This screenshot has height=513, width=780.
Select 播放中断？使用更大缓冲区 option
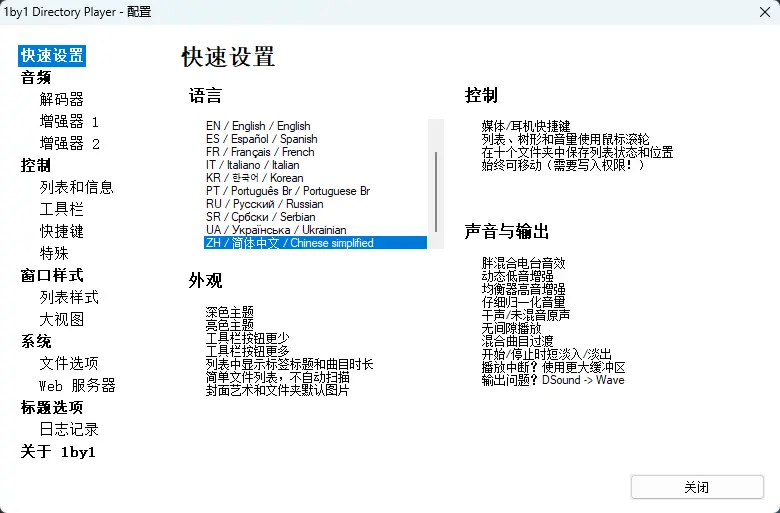(553, 367)
